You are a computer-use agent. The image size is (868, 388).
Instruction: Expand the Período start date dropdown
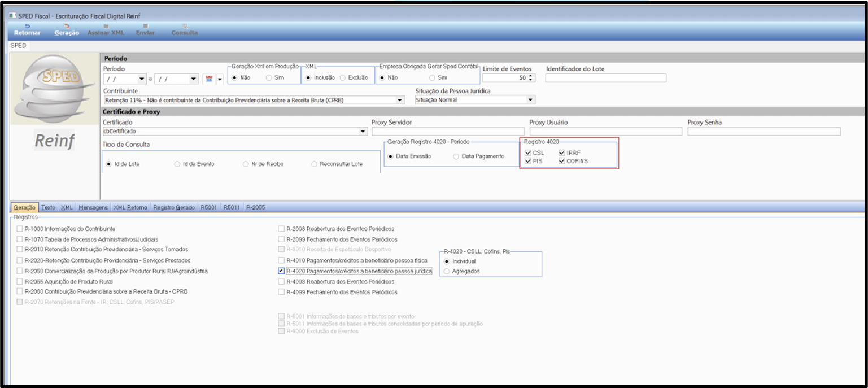click(x=142, y=79)
